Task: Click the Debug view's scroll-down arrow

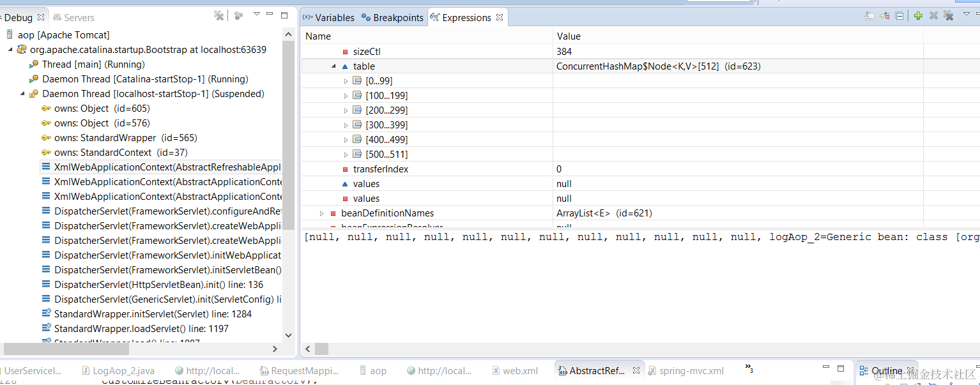Action: 287,335
